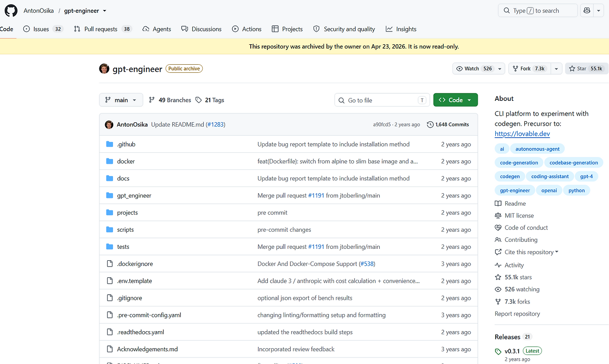Click the docker folder icon

[x=109, y=161]
